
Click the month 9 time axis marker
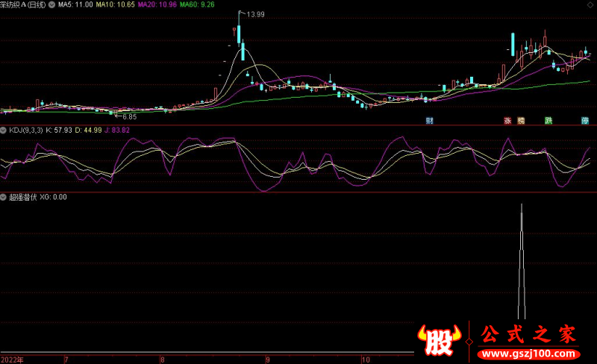[268, 359]
